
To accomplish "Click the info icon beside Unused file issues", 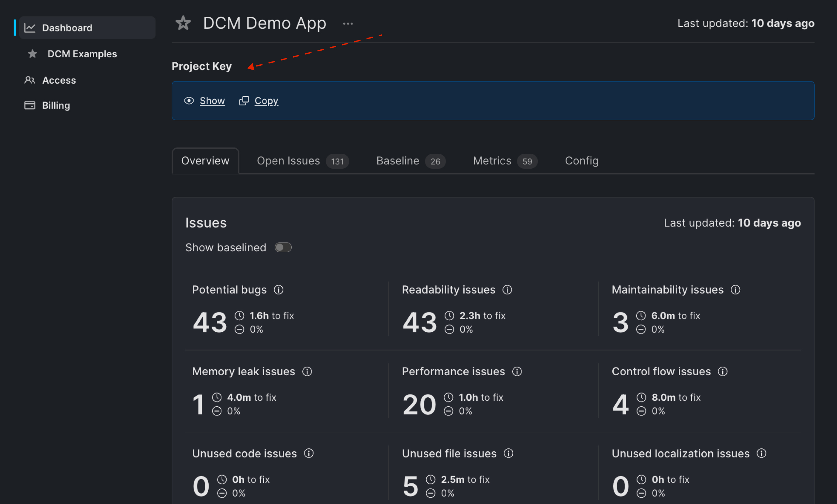I will [x=508, y=453].
